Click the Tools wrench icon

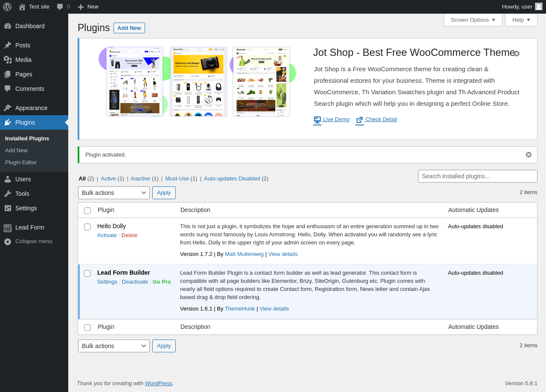click(x=8, y=194)
